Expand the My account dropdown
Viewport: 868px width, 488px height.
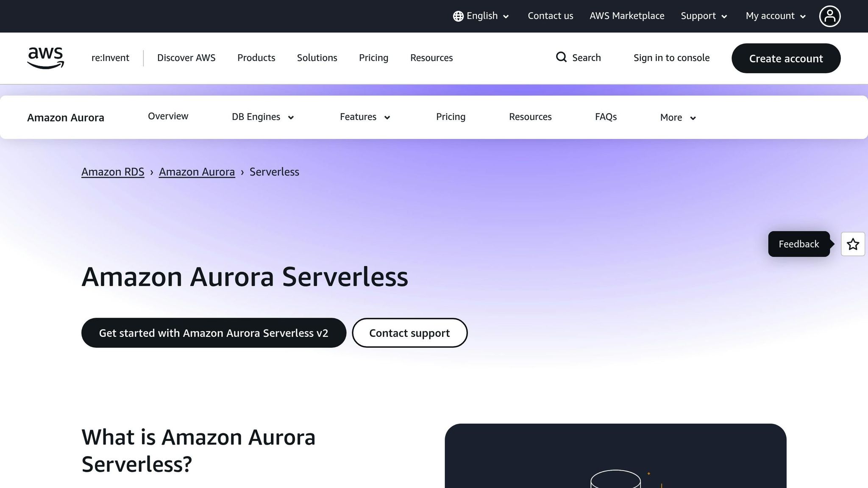point(774,16)
